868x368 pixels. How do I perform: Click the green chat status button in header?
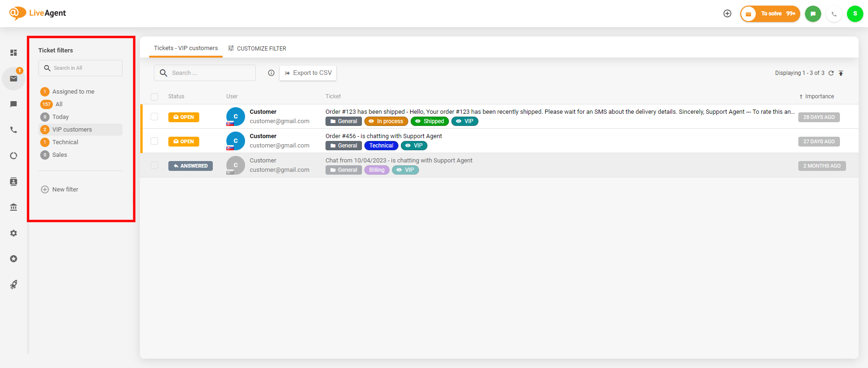[x=813, y=14]
